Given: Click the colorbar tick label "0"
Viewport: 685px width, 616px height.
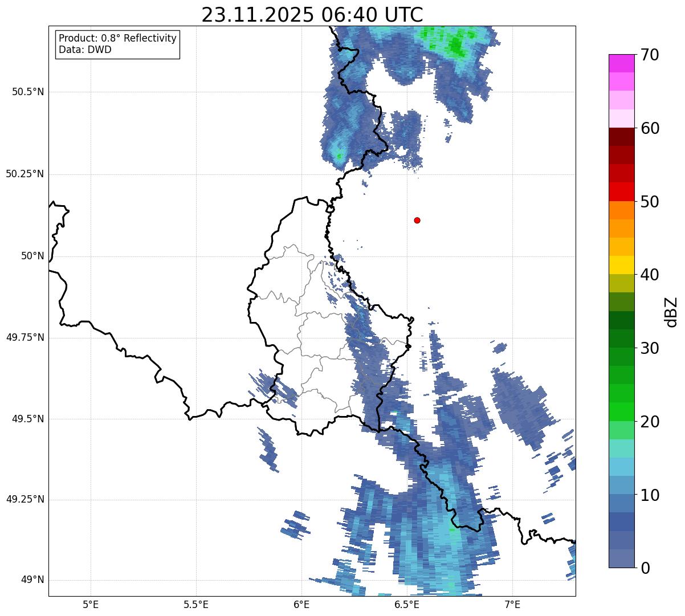Looking at the screenshot, I should pos(645,568).
